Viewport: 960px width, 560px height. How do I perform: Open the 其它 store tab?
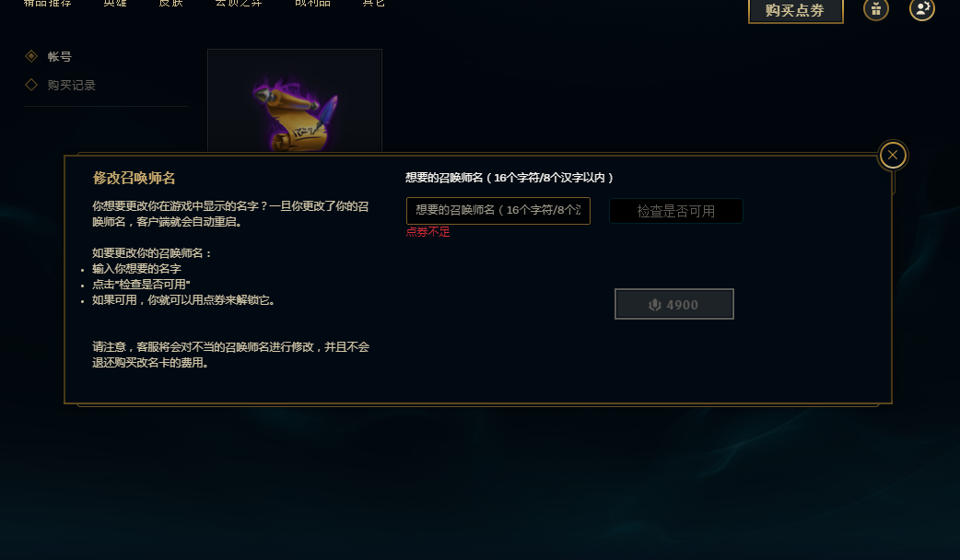coord(373,3)
